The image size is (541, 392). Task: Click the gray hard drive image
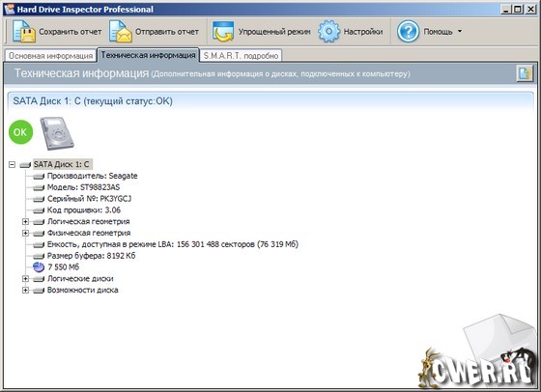coord(57,133)
